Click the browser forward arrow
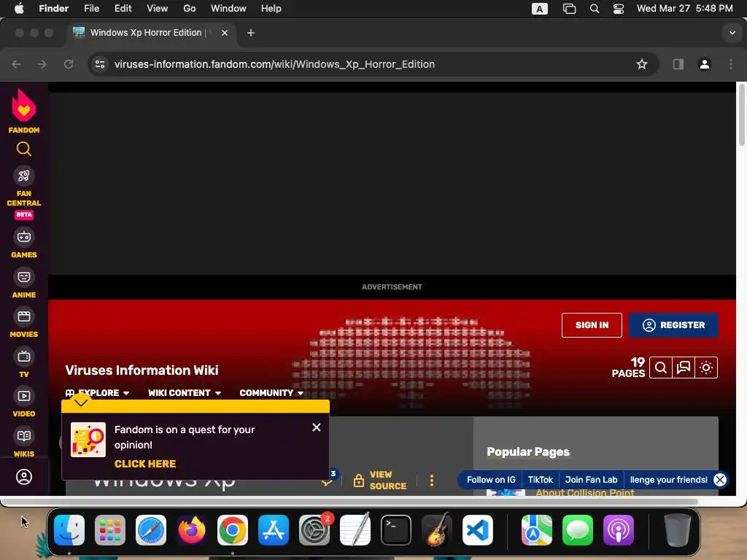Viewport: 747px width, 560px height. tap(42, 64)
